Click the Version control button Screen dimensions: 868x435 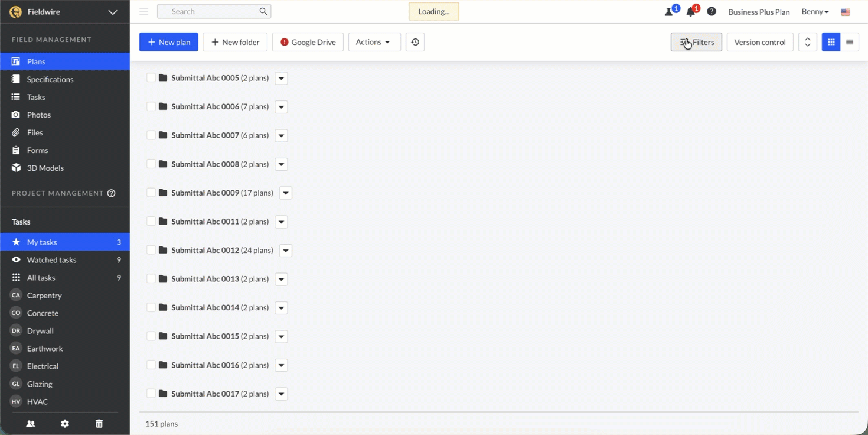pyautogui.click(x=759, y=42)
